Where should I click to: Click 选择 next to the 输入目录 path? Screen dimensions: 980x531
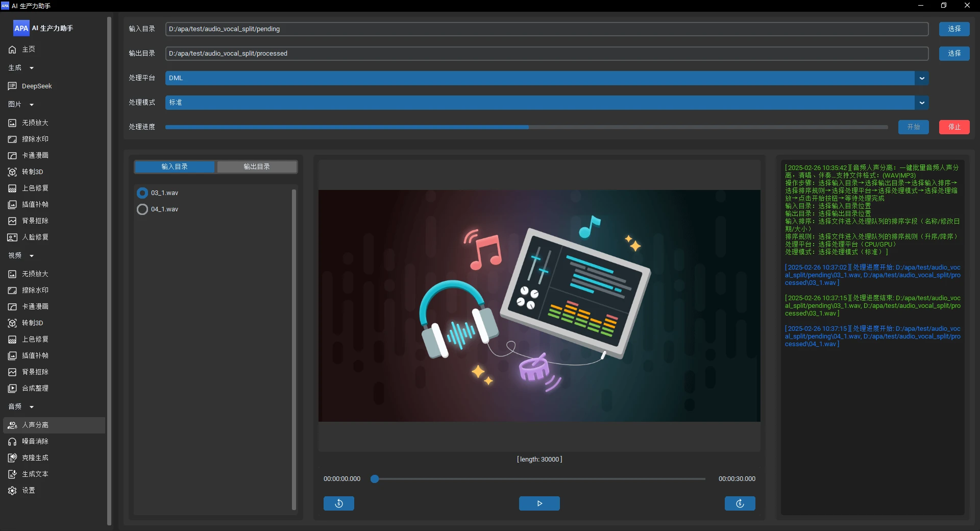click(x=954, y=29)
